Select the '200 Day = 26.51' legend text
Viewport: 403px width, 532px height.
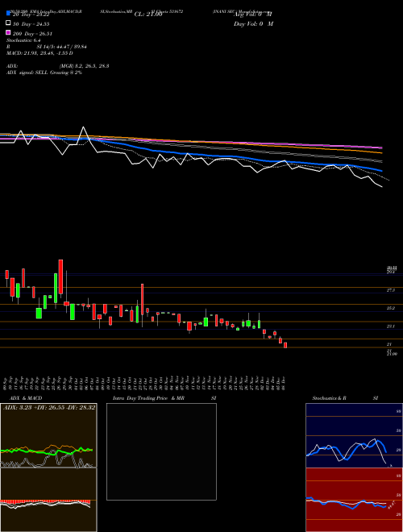[33, 34]
